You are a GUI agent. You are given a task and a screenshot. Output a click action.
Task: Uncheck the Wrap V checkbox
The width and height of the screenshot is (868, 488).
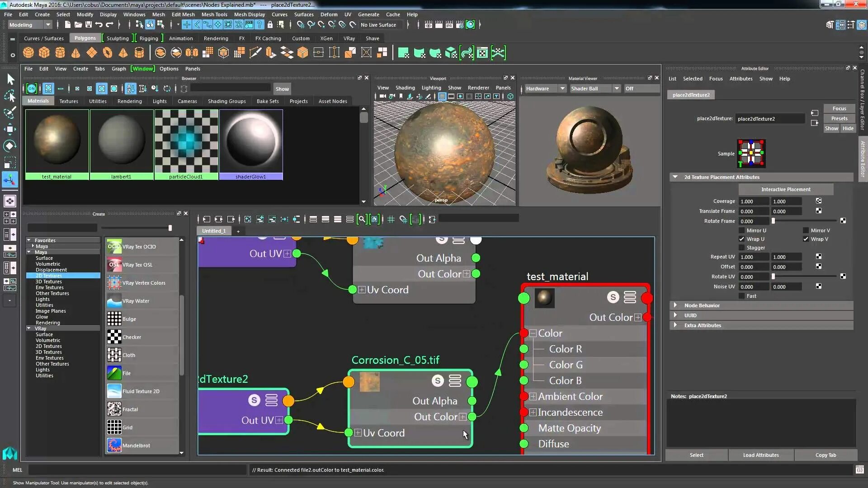pos(806,239)
